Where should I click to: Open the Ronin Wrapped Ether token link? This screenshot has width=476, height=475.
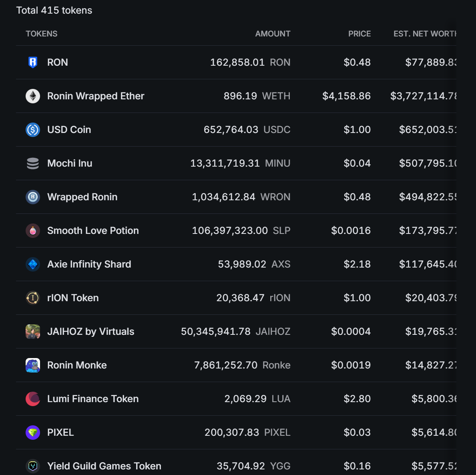coord(96,96)
